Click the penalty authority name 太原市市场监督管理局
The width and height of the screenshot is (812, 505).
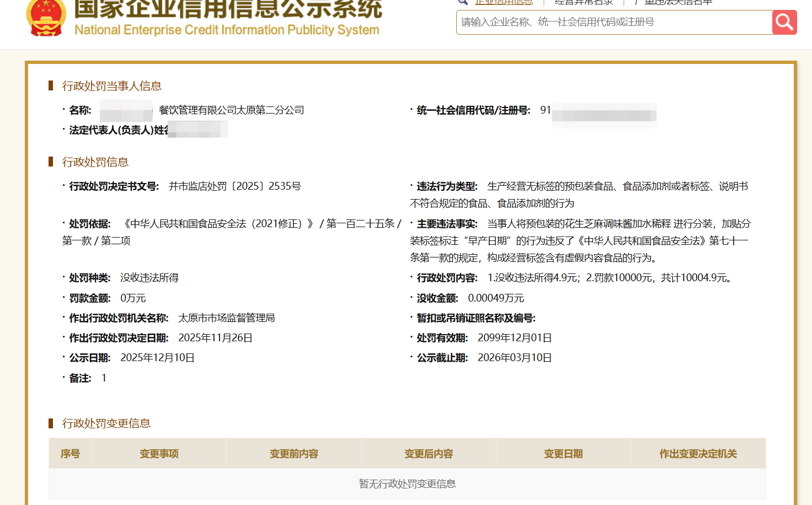coord(226,318)
